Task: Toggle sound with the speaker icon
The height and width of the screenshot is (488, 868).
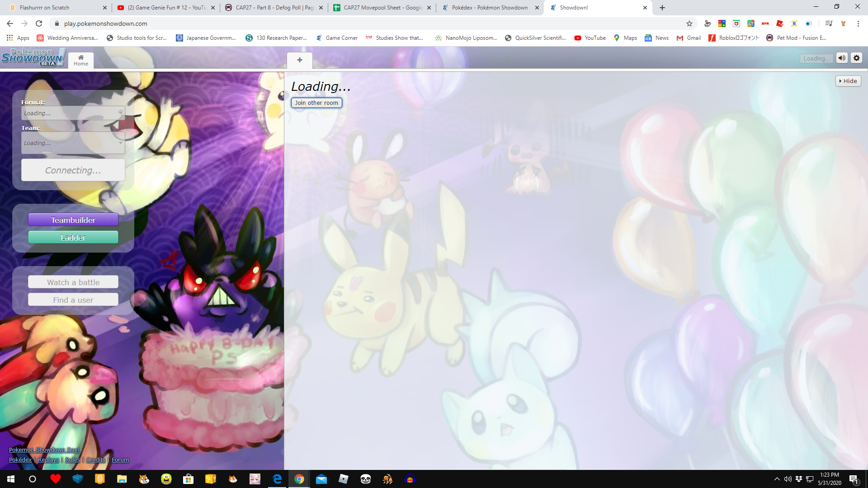Action: point(842,58)
